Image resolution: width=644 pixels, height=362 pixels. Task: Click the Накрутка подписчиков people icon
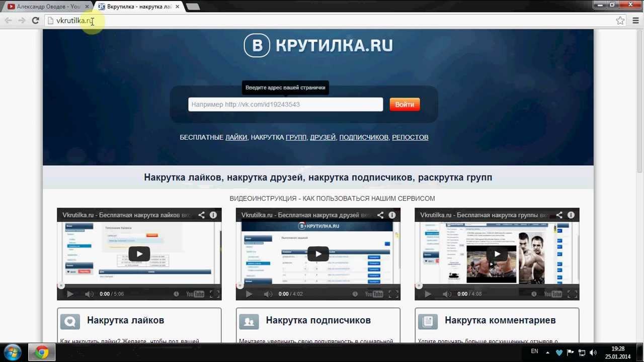(x=249, y=321)
